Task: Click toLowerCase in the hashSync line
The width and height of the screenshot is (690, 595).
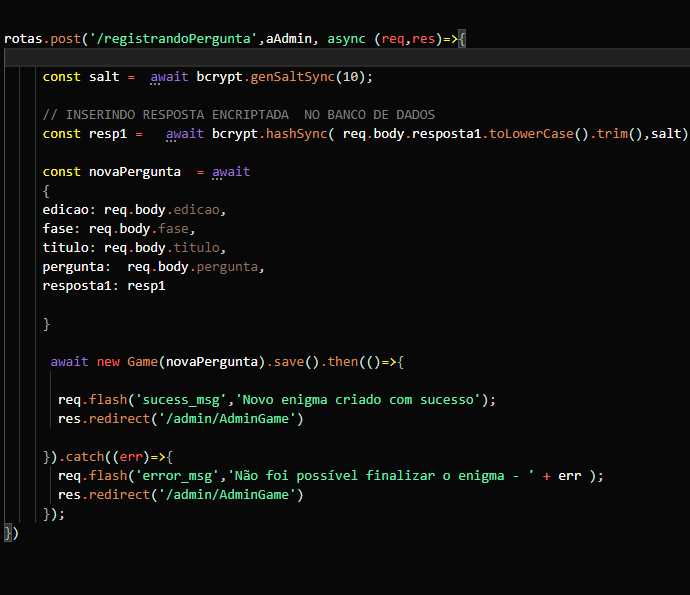Action: point(532,134)
